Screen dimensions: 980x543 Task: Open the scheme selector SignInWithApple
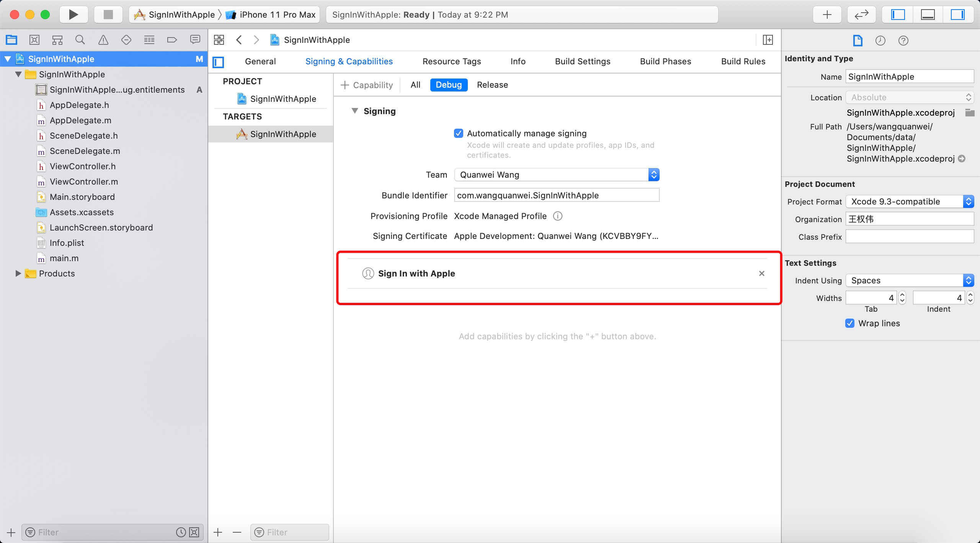pos(175,15)
